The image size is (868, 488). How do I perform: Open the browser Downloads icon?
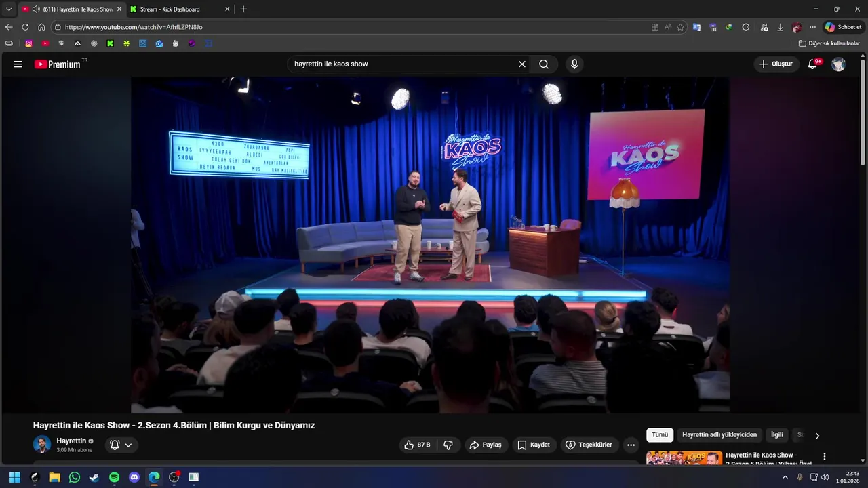tap(780, 27)
